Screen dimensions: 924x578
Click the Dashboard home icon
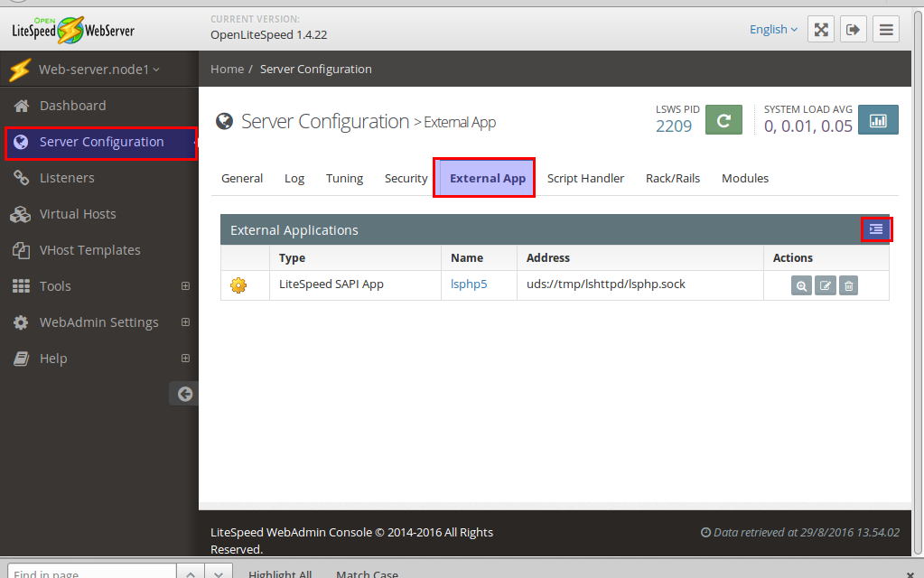click(x=21, y=106)
